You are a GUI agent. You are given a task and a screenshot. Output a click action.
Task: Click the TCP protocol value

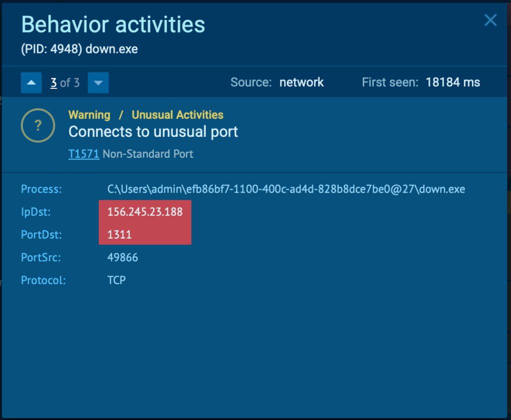[116, 280]
